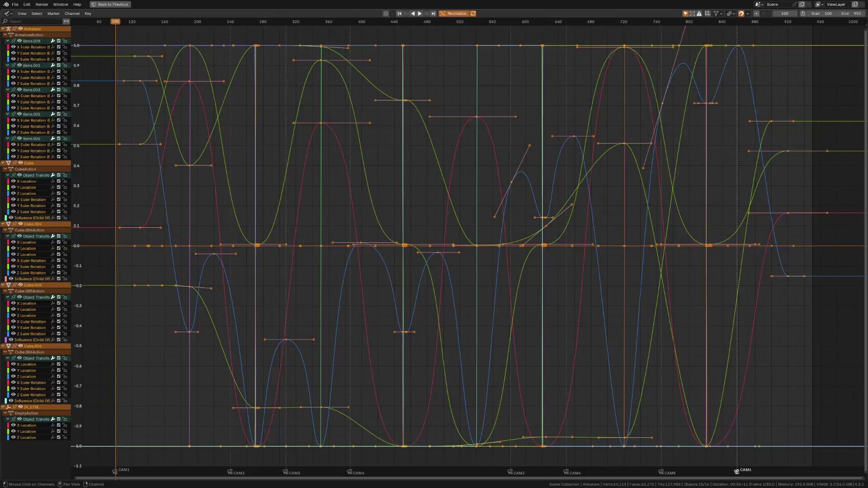
Task: Open the Marker menu
Action: [53, 14]
